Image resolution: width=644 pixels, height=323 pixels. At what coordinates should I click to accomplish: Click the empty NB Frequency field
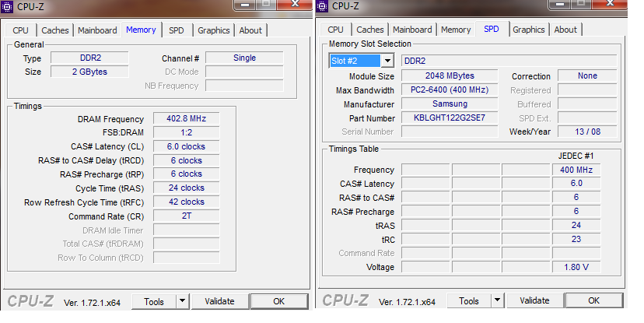245,86
